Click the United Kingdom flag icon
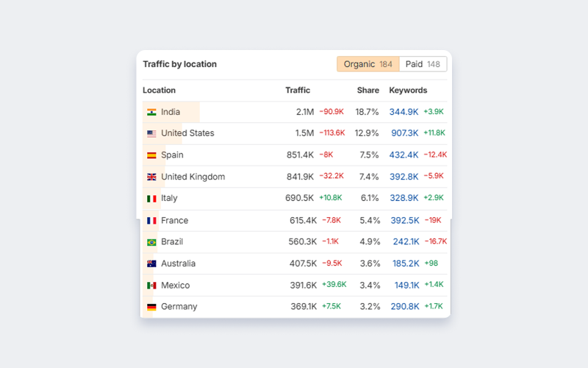588x368 pixels. coord(151,177)
